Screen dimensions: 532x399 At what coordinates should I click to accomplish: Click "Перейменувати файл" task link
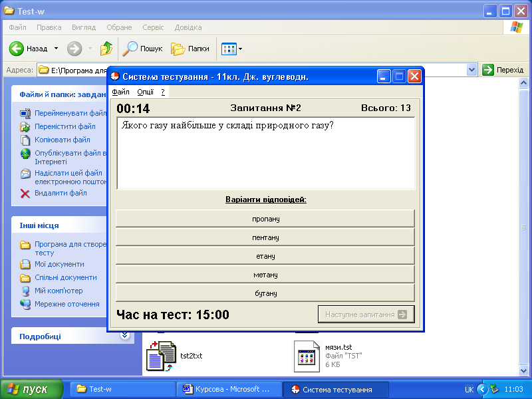point(70,113)
